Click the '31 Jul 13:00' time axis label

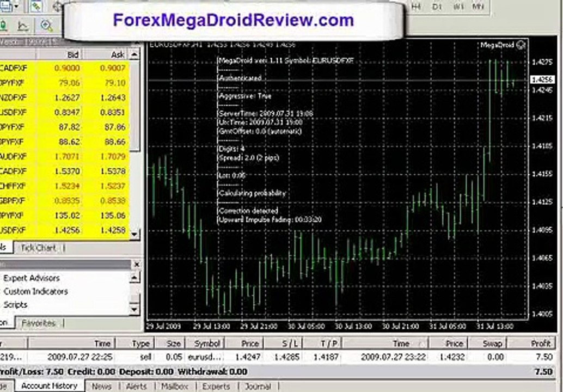coord(495,327)
